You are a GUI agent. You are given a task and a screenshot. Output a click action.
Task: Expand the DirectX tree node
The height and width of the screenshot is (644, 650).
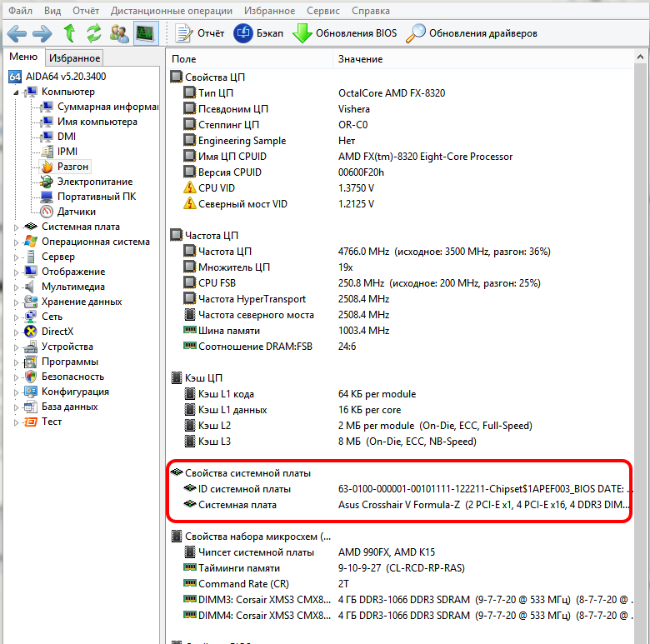click(x=16, y=332)
